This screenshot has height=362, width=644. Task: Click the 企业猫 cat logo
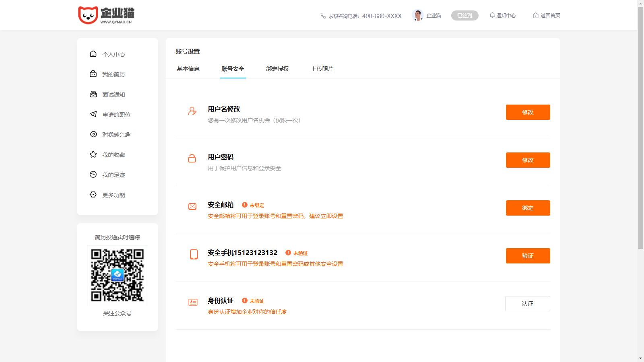[x=88, y=15]
